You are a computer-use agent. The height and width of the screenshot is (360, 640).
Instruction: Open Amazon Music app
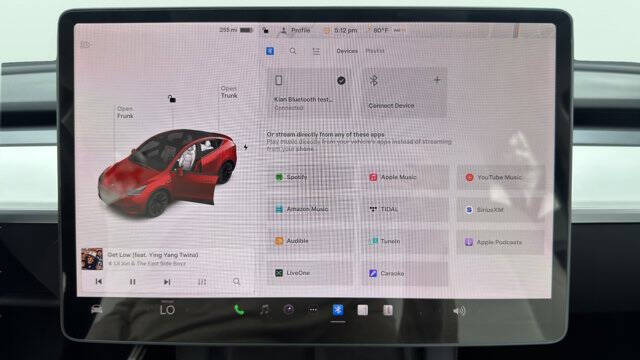311,209
